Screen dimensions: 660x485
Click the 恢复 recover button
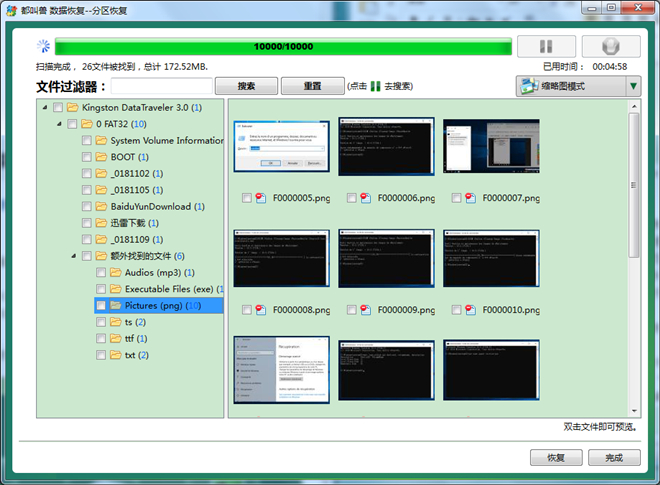(x=555, y=457)
